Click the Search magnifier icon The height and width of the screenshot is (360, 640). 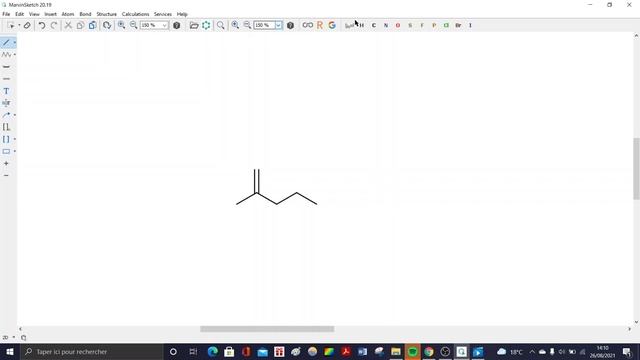point(220,25)
